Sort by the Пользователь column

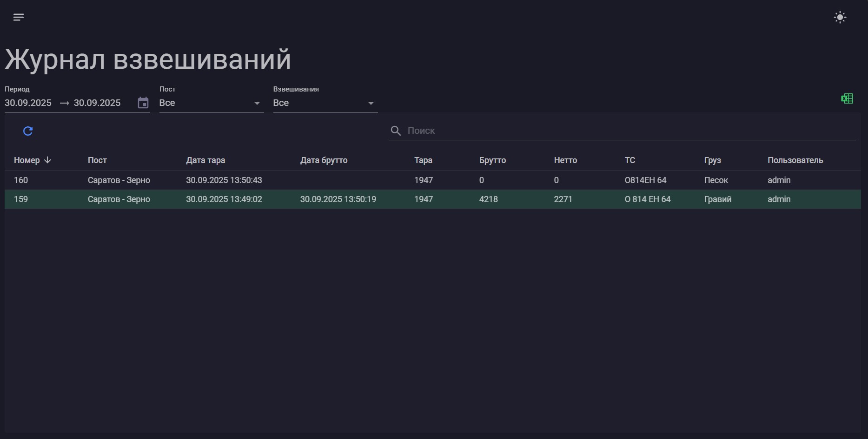pos(795,160)
